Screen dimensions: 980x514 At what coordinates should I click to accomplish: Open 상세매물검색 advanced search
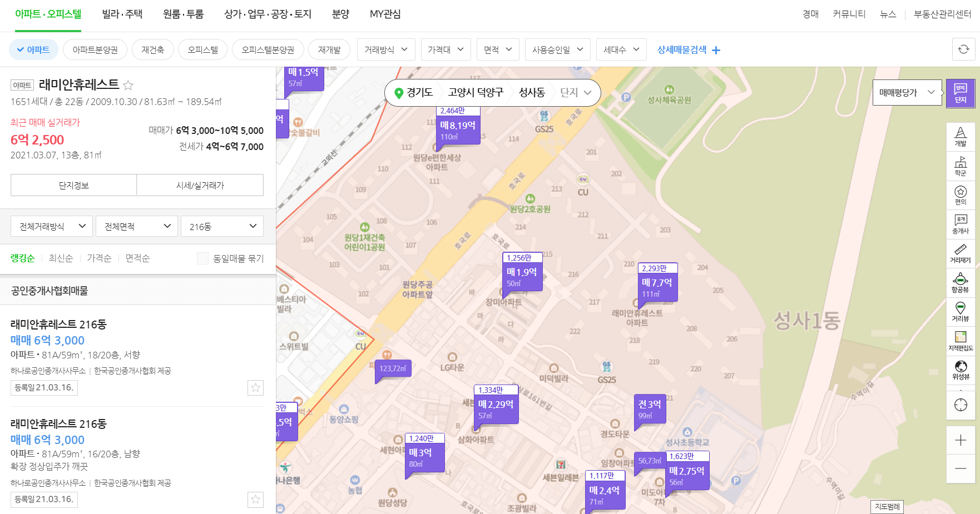pos(689,49)
